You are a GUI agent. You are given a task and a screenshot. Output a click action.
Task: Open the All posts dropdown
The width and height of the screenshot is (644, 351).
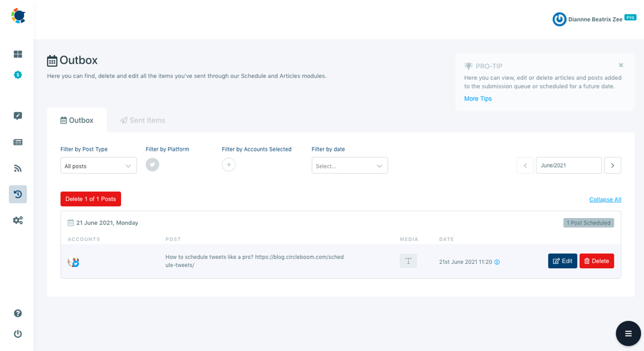coord(99,166)
